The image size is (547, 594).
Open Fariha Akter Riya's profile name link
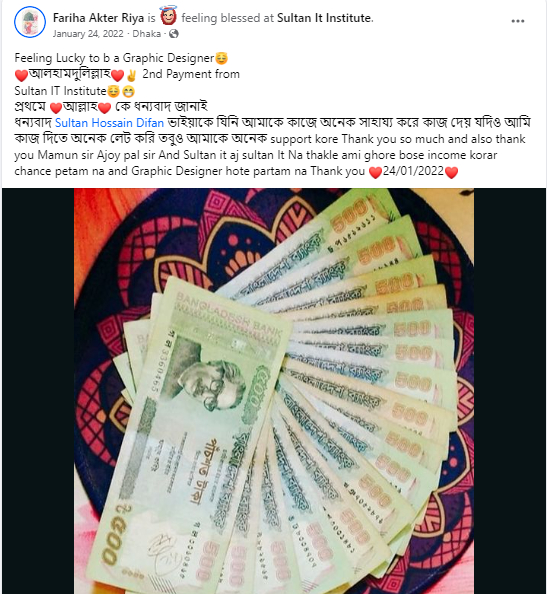[98, 18]
